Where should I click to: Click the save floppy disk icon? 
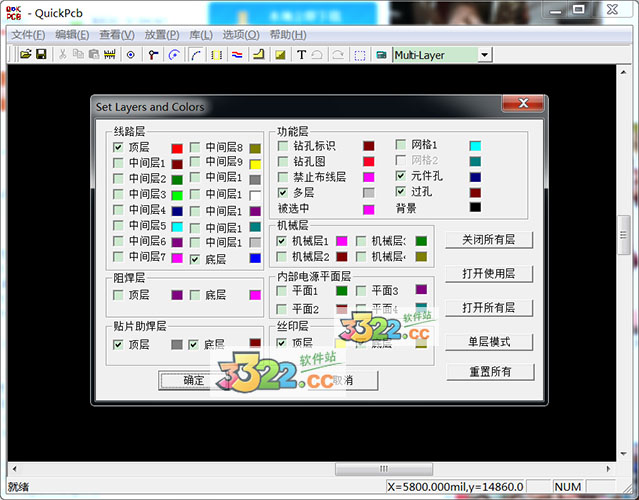[41, 54]
